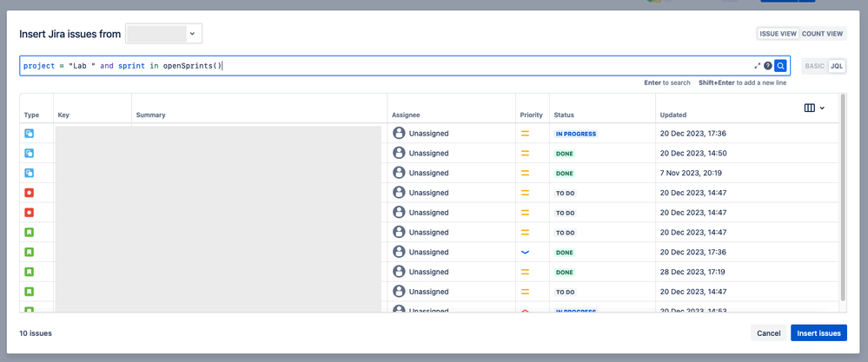Click the '20 Dec 2023, 14:50' updated cell

tap(693, 153)
